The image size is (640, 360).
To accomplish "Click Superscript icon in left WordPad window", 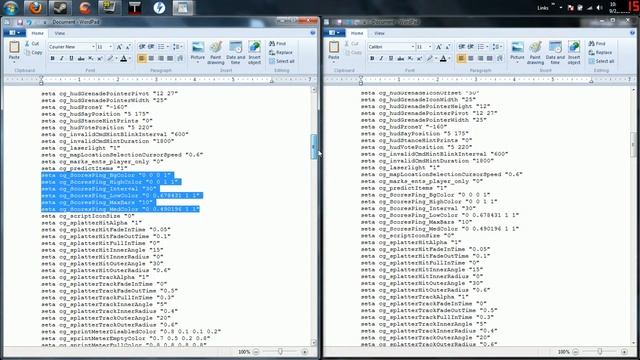I will (x=100, y=59).
